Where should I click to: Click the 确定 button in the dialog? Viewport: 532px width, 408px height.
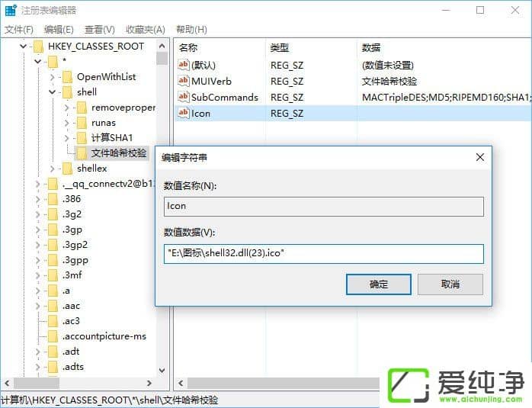[x=379, y=284]
